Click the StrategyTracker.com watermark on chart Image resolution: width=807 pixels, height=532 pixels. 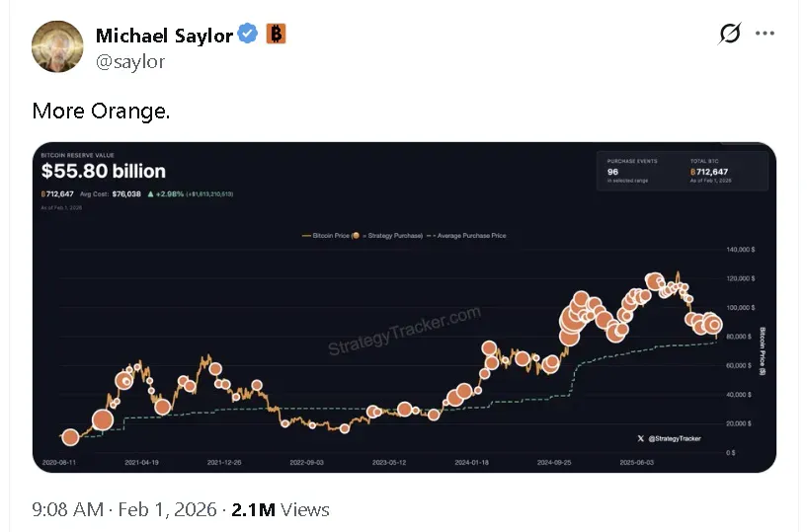(x=404, y=332)
